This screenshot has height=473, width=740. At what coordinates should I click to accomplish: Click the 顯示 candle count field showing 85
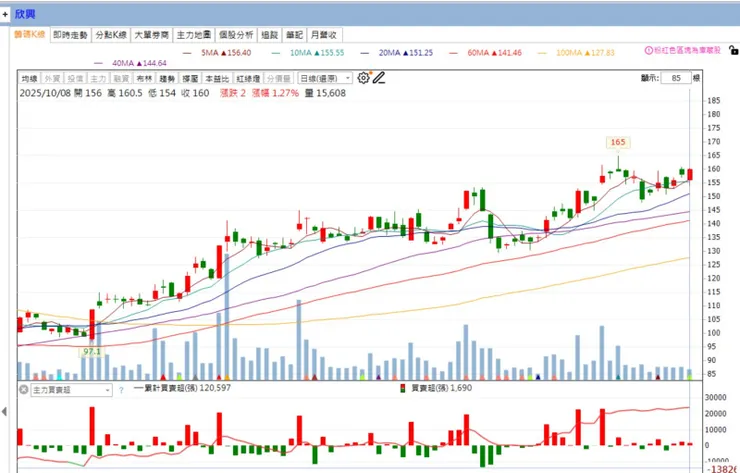[x=676, y=78]
